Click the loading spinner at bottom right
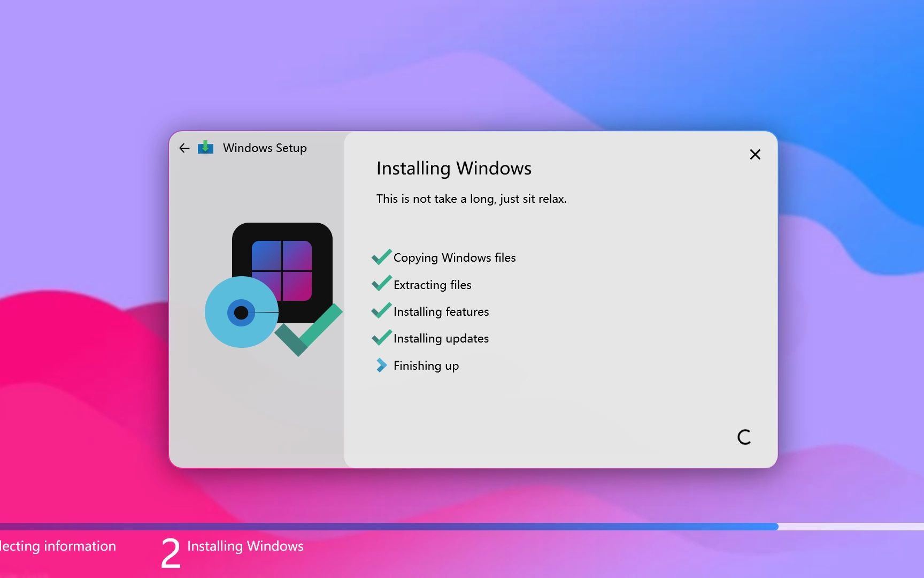Screen dimensions: 924x578 click(x=744, y=437)
